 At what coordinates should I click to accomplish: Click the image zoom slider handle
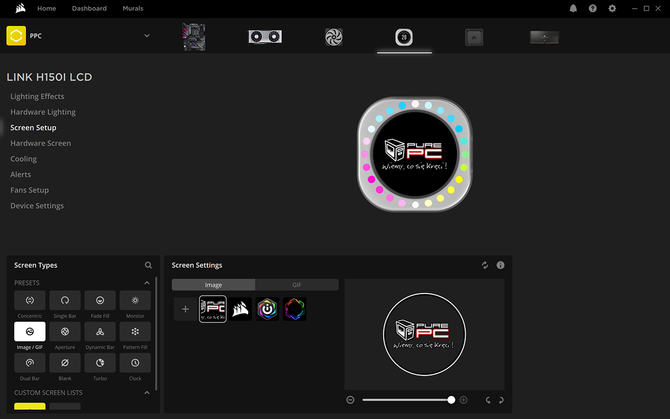[x=451, y=400]
